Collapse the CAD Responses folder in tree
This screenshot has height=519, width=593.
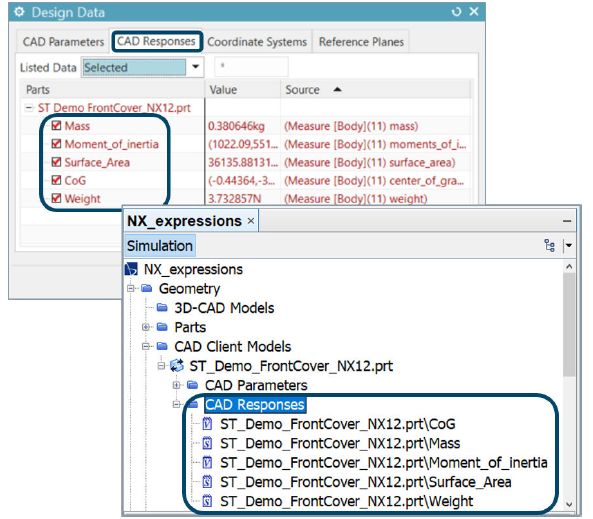(176, 404)
